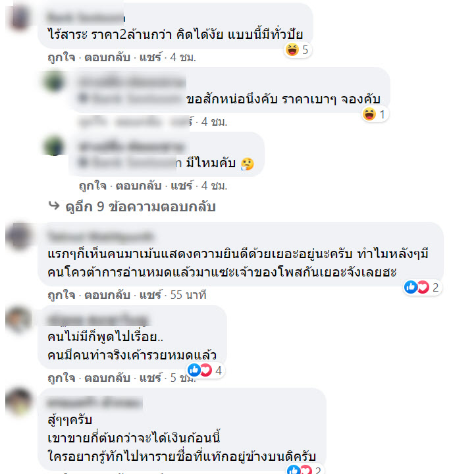Like the 'มีไหมคับ' reply

tap(93, 186)
